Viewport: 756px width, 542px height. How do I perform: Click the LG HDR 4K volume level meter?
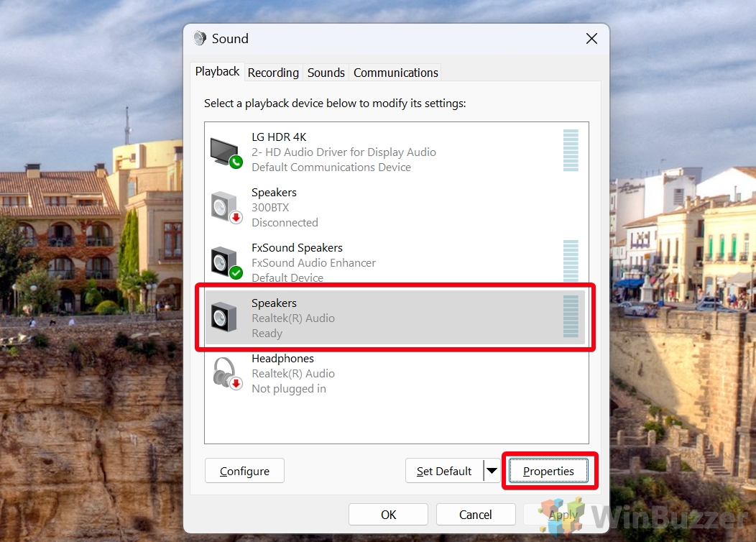(571, 150)
